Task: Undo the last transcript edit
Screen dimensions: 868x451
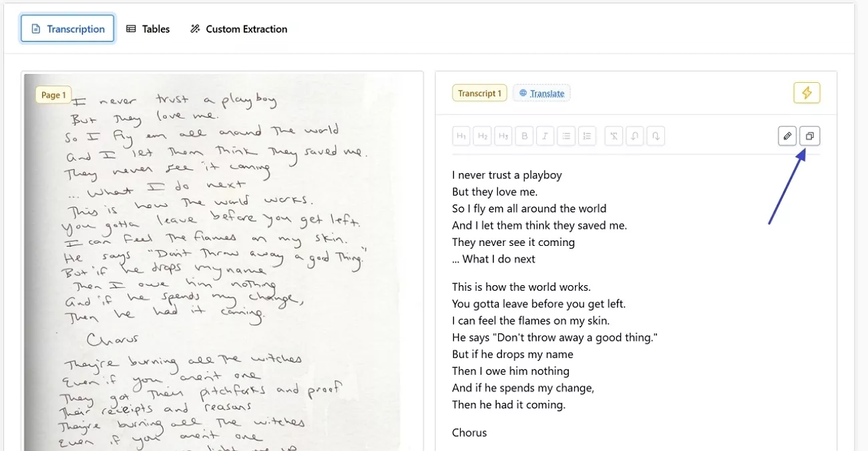Action: 634,136
